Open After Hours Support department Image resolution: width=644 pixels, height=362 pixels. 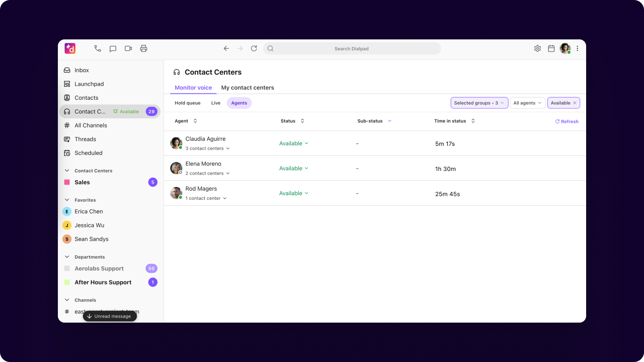109,282
